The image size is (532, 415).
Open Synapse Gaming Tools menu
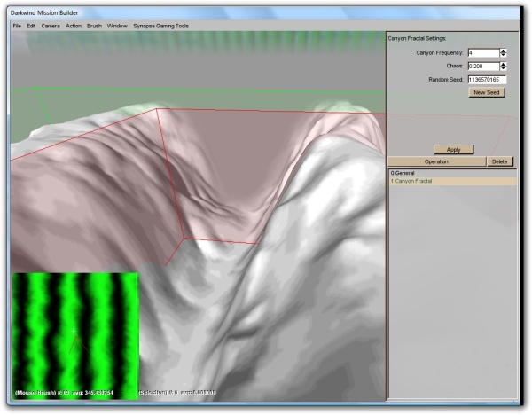(160, 26)
